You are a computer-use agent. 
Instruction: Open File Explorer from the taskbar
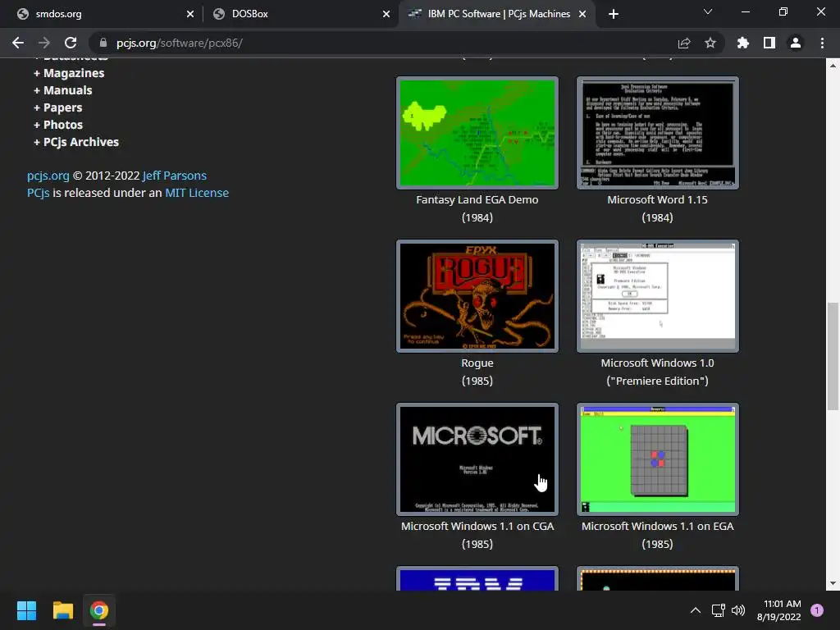coord(62,610)
